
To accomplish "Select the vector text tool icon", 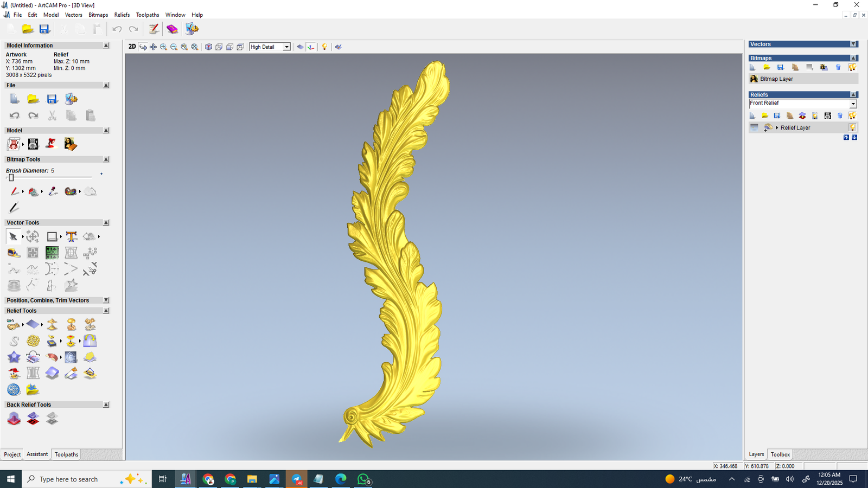I will pyautogui.click(x=71, y=236).
